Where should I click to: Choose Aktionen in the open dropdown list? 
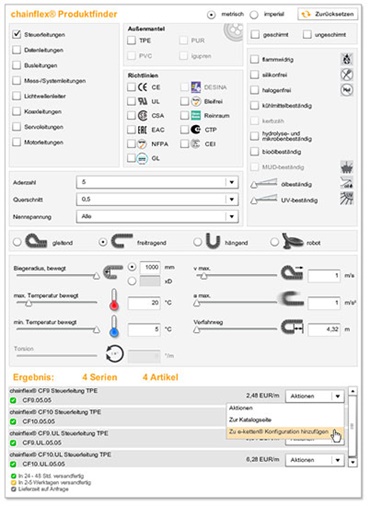click(x=285, y=408)
